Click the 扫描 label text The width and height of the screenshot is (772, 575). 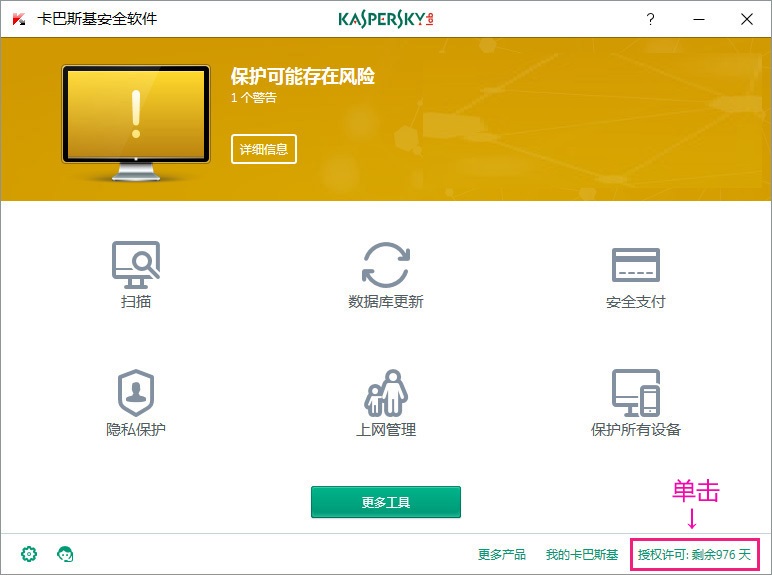(136, 301)
